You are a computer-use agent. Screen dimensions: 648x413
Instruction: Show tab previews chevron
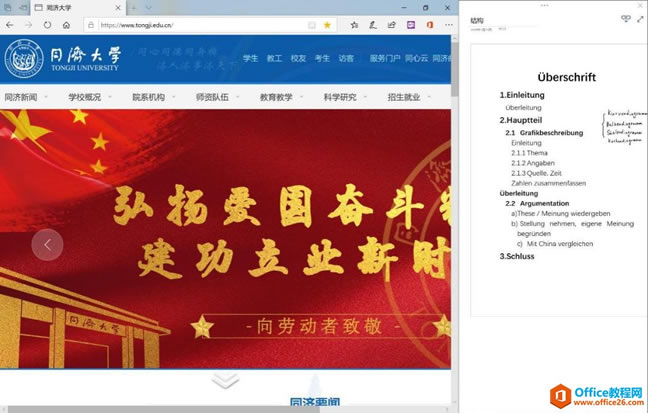click(x=148, y=7)
